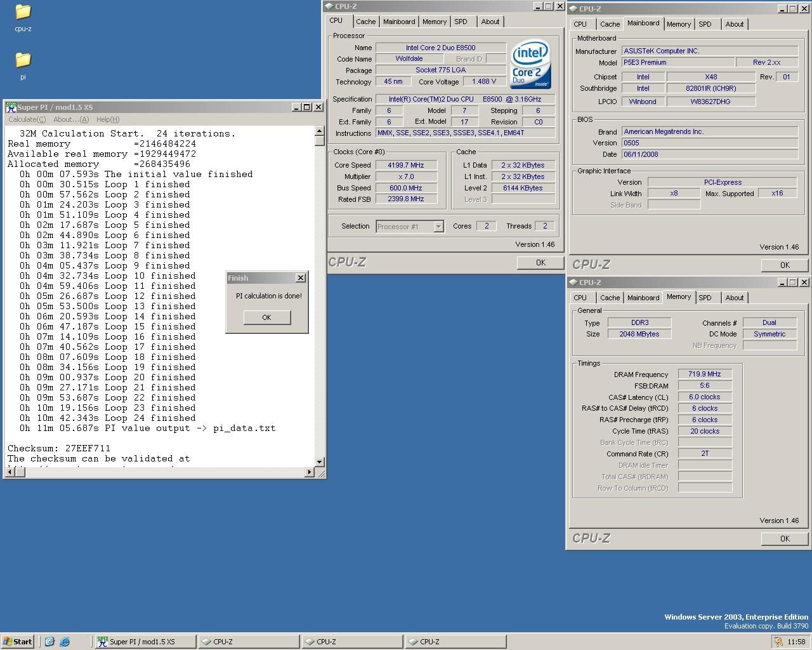
Task: Click the Core Voltage value 1.488 V
Action: pyautogui.click(x=484, y=82)
